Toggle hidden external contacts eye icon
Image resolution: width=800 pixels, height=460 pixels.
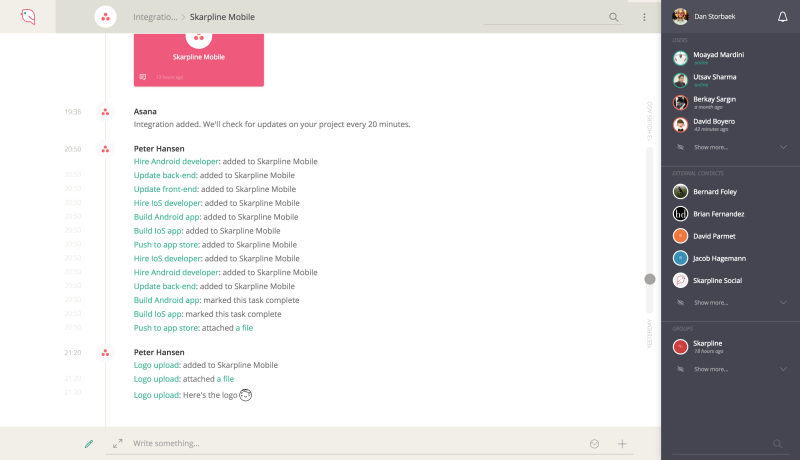[x=680, y=302]
